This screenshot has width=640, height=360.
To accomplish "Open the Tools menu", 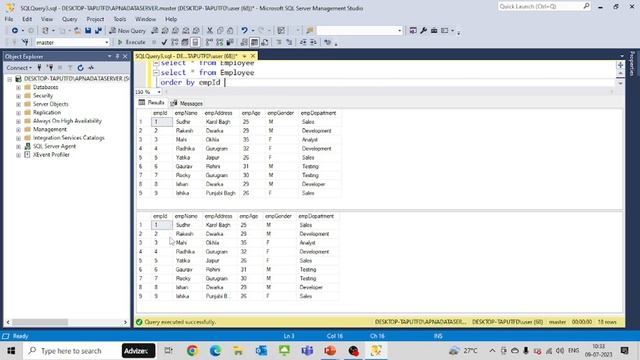I will point(120,19).
